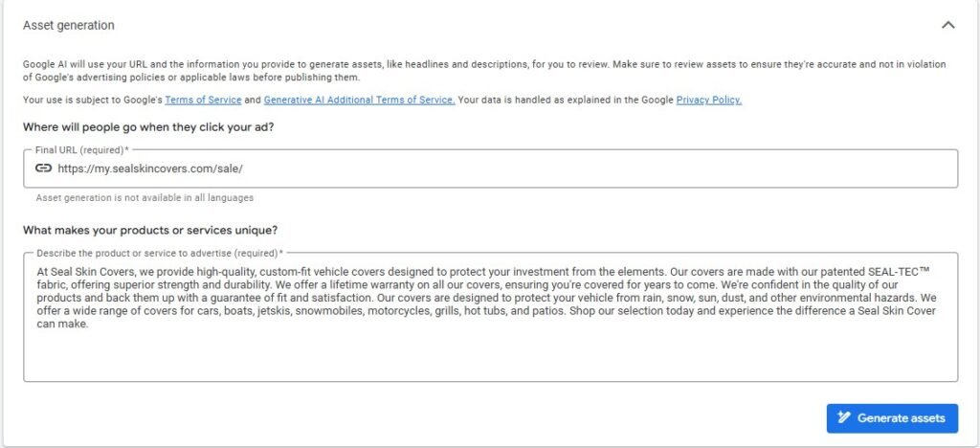Open Generative AI Additional Terms of Service link
This screenshot has height=448, width=980.
(x=359, y=100)
